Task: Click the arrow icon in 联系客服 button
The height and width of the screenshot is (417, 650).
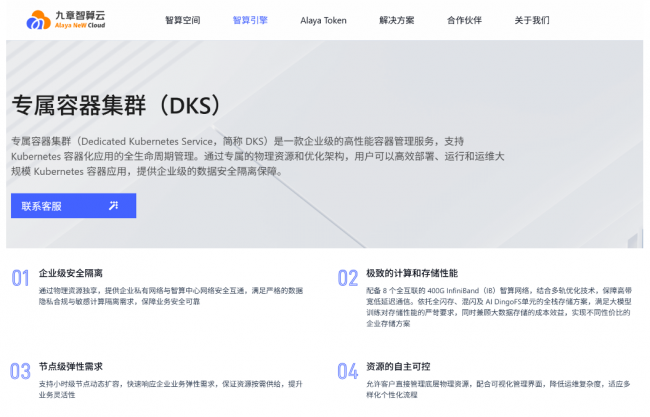Action: (114, 206)
